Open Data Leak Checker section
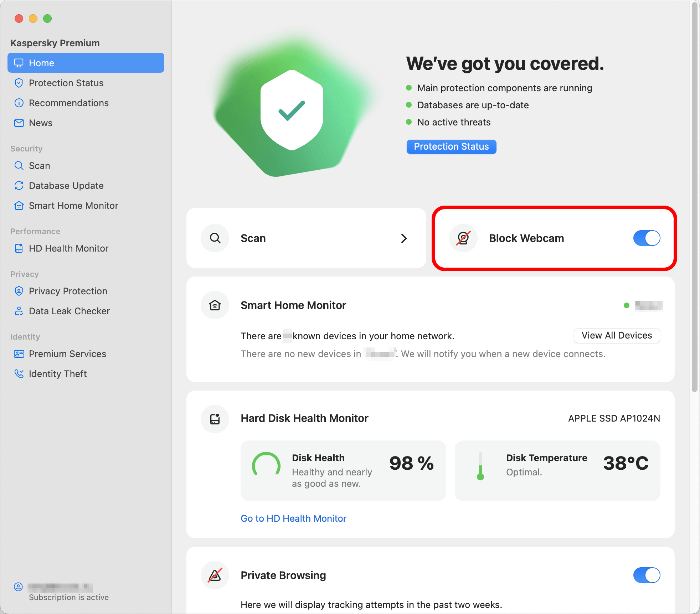Image resolution: width=700 pixels, height=614 pixels. point(86,311)
